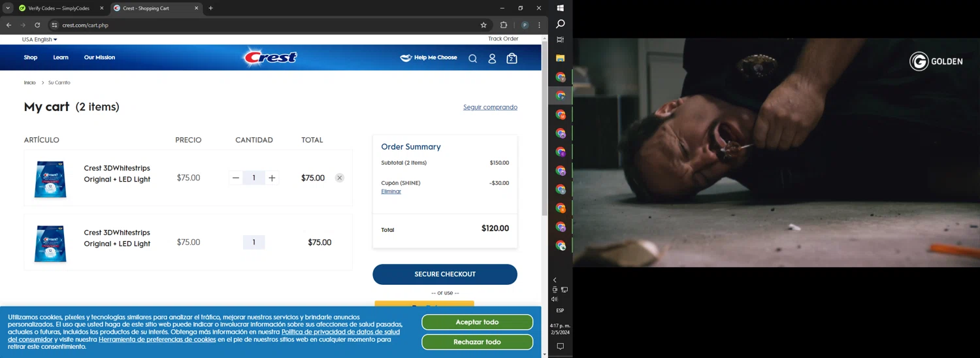Expand USA English language dropdown
This screenshot has height=358, width=980.
click(39, 39)
